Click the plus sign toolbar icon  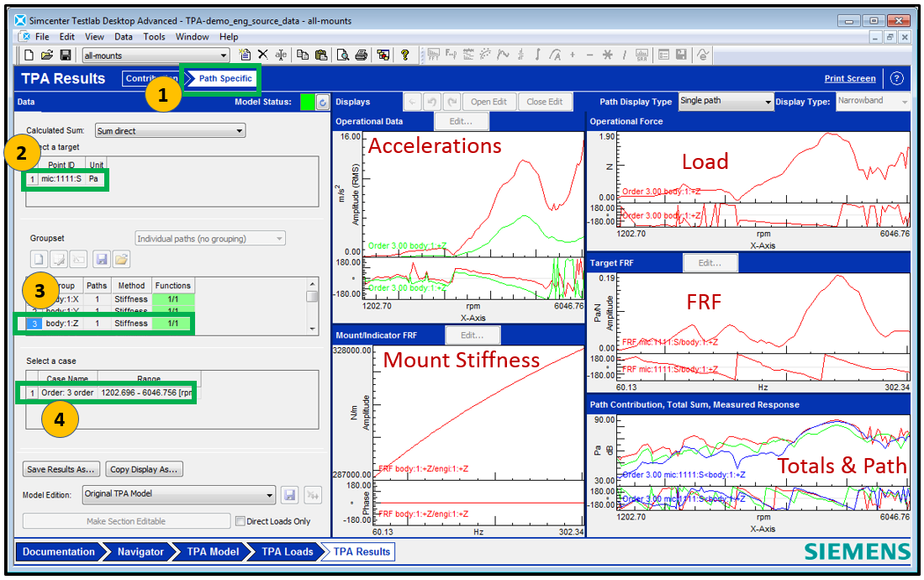coord(573,55)
